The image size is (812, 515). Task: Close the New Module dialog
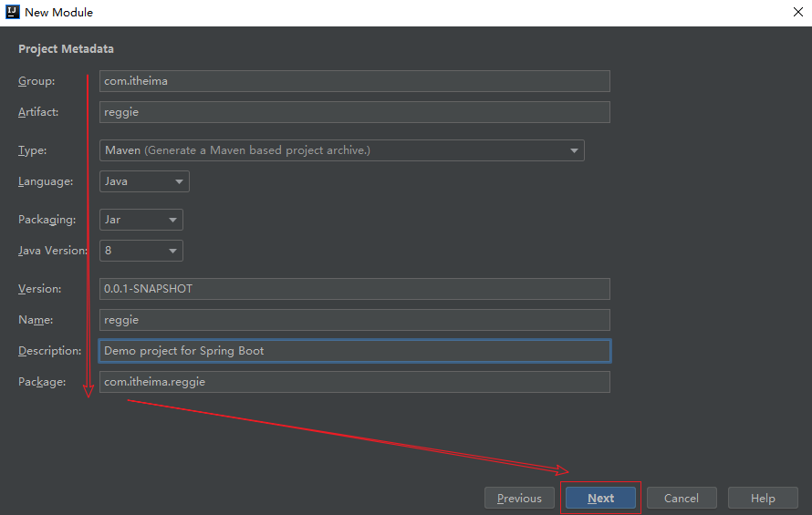click(797, 13)
